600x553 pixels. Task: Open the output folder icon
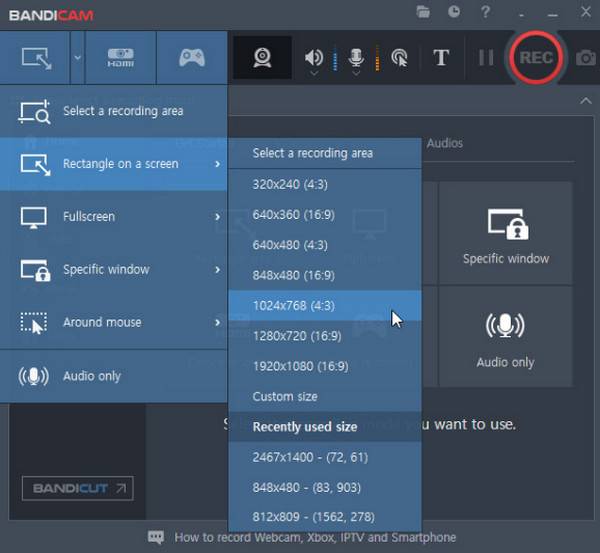[x=423, y=12]
